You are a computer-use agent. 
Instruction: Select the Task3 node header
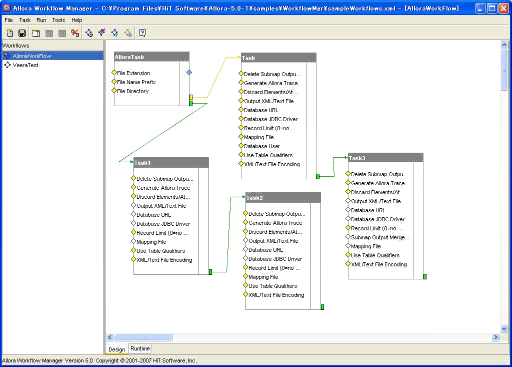(x=386, y=158)
